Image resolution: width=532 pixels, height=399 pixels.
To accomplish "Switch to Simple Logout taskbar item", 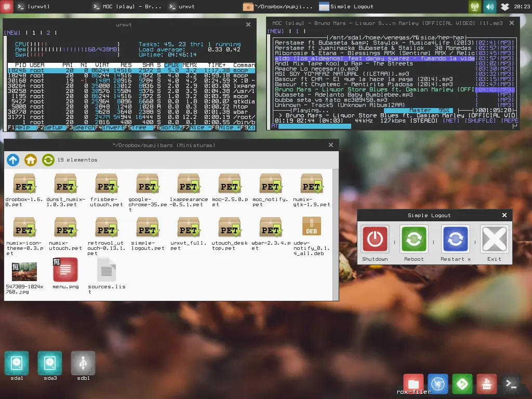I will click(x=347, y=6).
